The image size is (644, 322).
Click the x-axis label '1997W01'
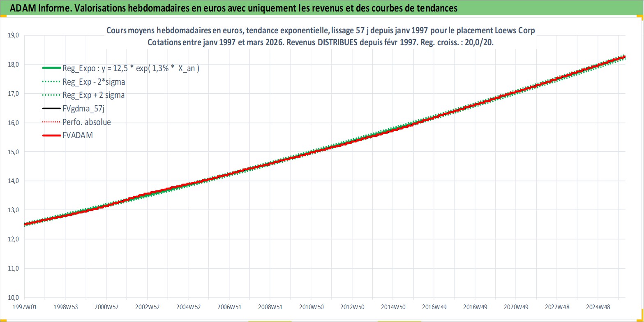25,307
